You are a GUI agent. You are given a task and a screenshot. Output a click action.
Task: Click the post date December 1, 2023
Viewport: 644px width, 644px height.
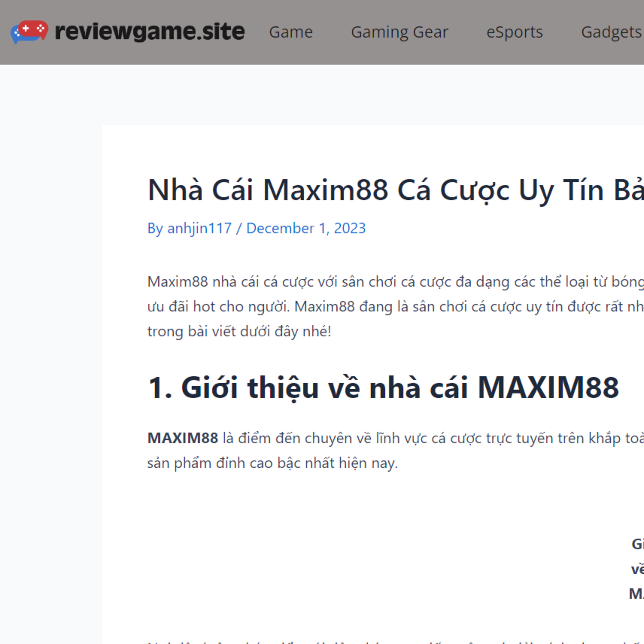(x=306, y=228)
